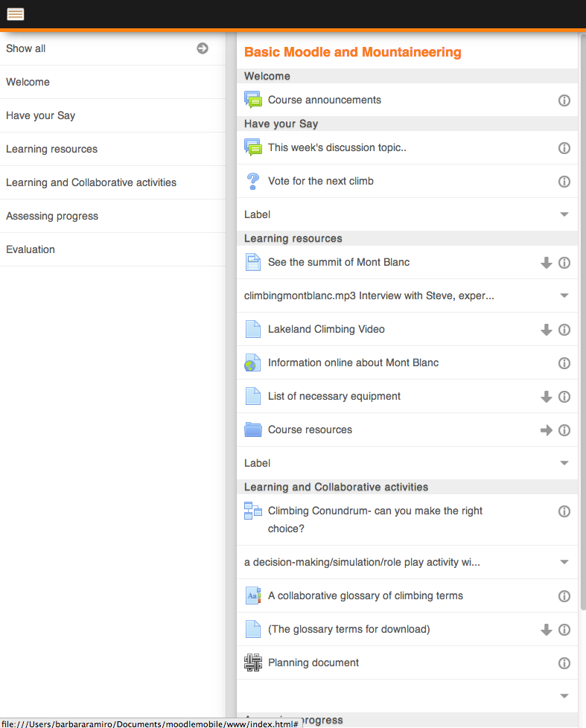This screenshot has width=586, height=728.
Task: Select Show all in the sidebar
Action: pyautogui.click(x=113, y=48)
